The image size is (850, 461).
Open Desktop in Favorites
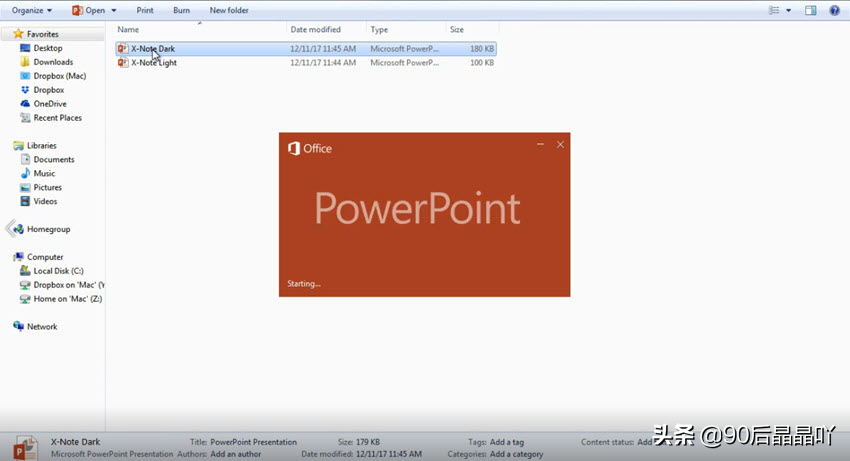pos(48,48)
